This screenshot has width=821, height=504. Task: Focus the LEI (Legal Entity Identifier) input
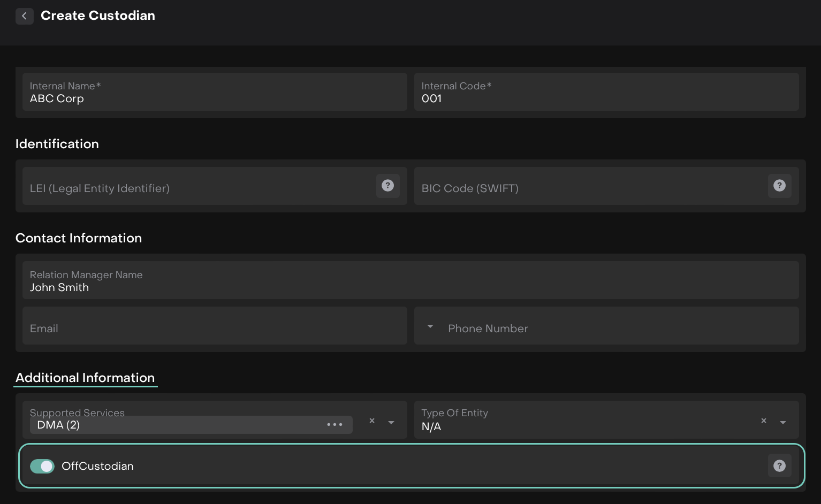pos(198,188)
